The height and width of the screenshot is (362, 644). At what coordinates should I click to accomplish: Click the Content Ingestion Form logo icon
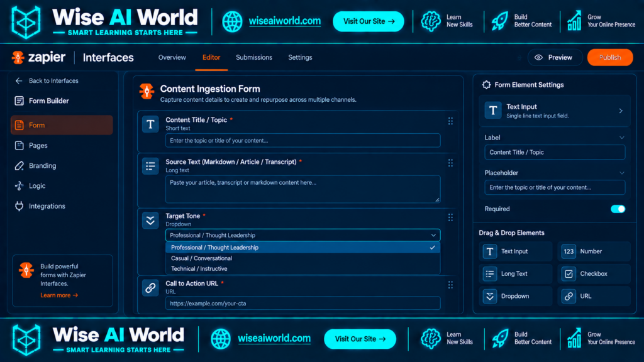[147, 91]
